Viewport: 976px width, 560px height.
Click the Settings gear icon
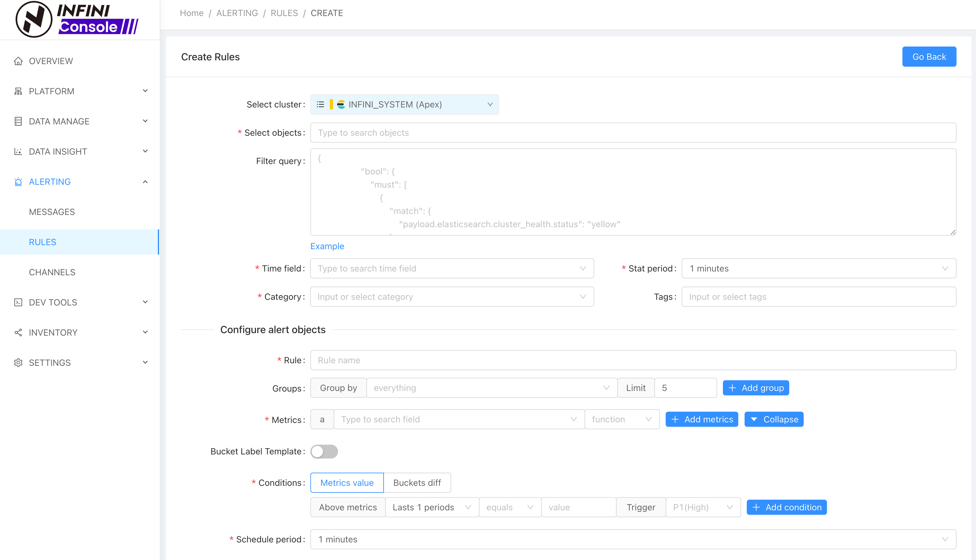click(18, 363)
